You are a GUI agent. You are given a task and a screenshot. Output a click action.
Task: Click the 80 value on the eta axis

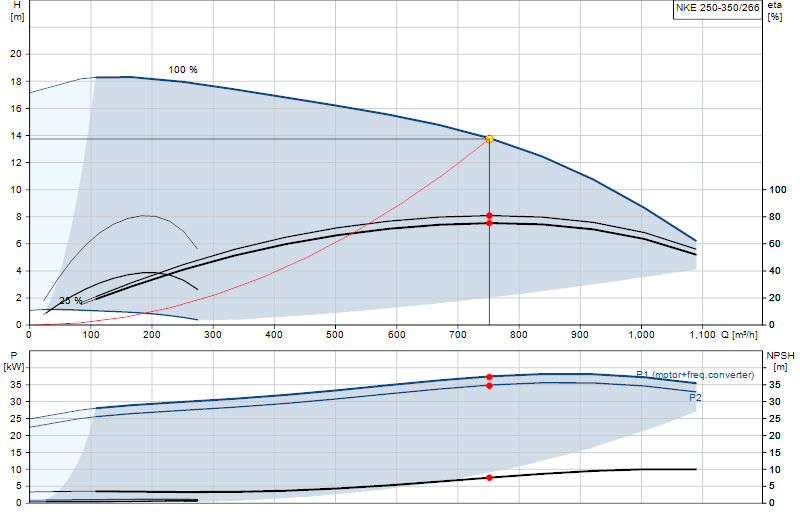(775, 216)
